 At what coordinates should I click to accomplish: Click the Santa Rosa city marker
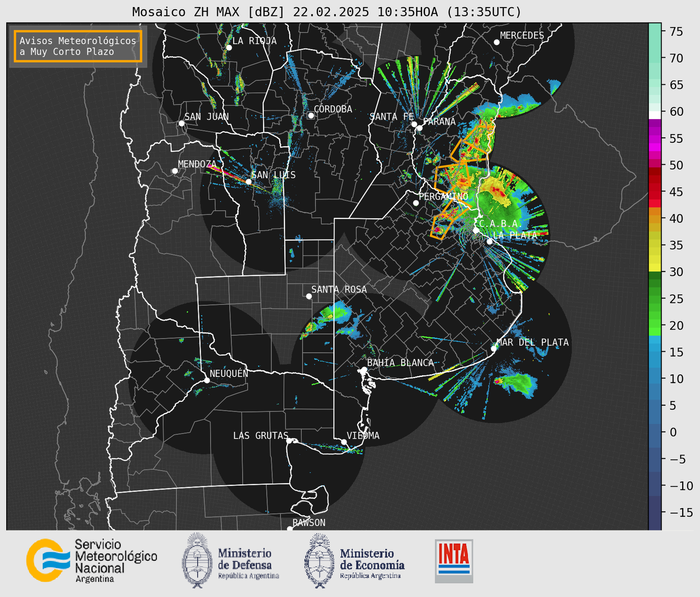pyautogui.click(x=309, y=296)
